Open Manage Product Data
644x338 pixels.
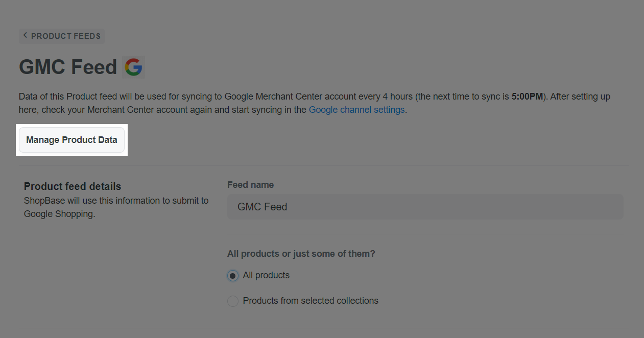(x=71, y=140)
